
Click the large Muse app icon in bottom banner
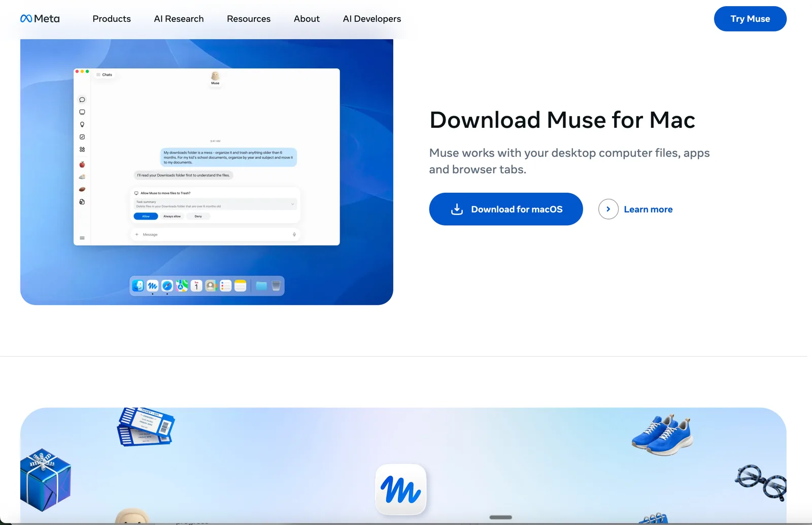click(401, 489)
